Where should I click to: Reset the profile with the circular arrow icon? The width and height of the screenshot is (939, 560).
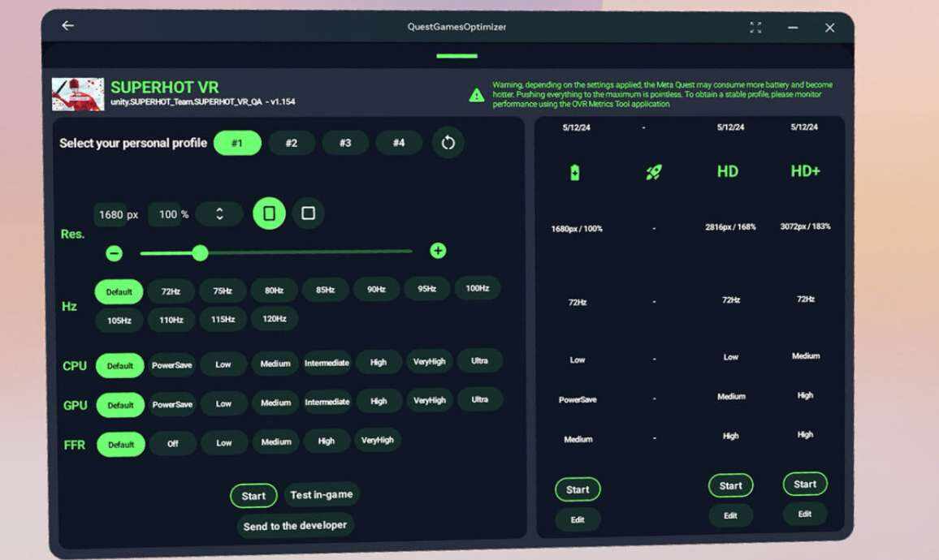[448, 143]
